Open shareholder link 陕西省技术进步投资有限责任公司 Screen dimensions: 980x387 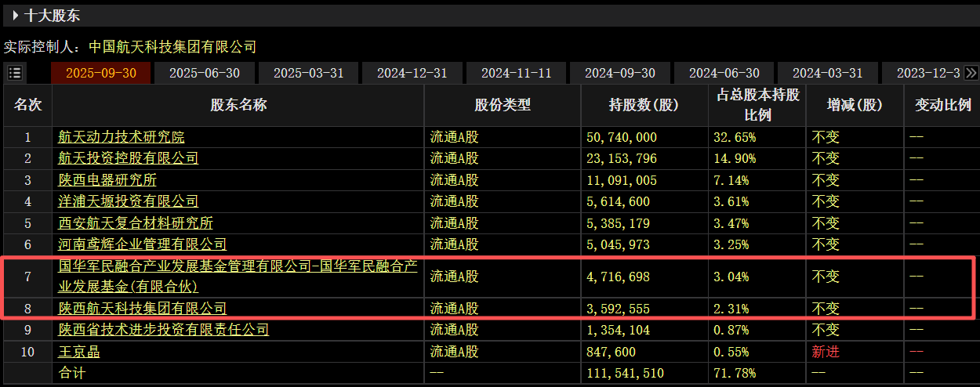click(164, 330)
